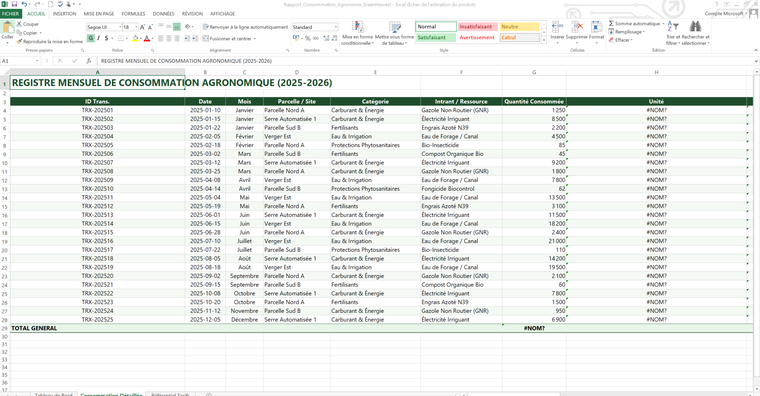760x396 pixels.
Task: Decrease font size with smaller A icon
Action: (150, 27)
